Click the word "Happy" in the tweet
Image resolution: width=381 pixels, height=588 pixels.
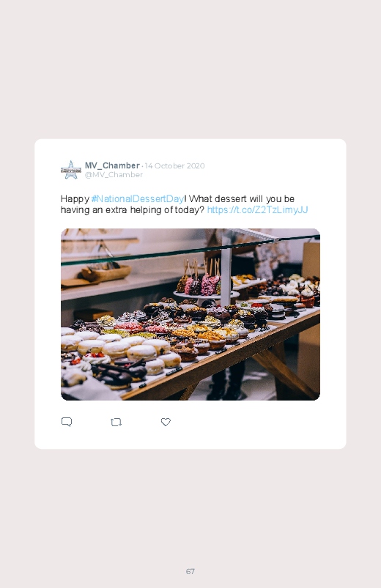75,199
